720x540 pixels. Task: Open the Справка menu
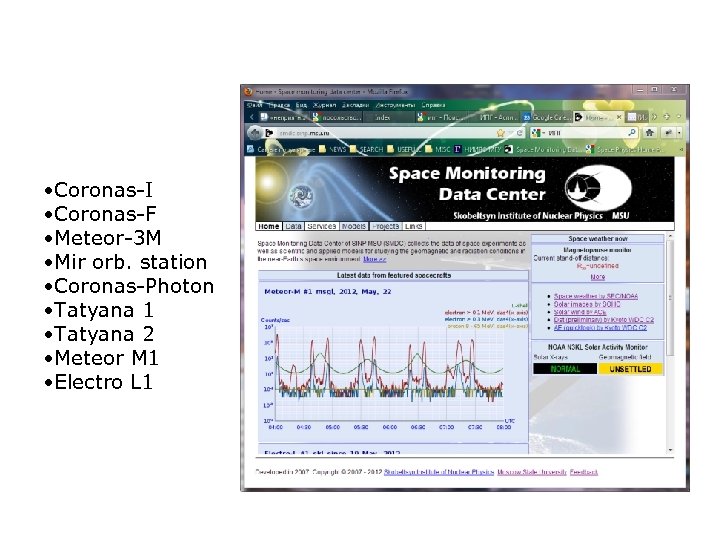(x=433, y=105)
